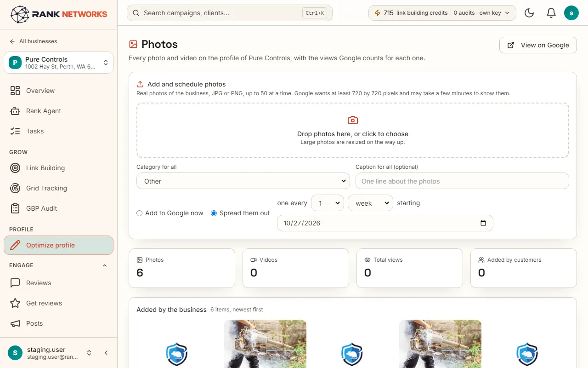Image resolution: width=588 pixels, height=368 pixels.
Task: Click the GBP Audit clipboard icon
Action: [15, 208]
